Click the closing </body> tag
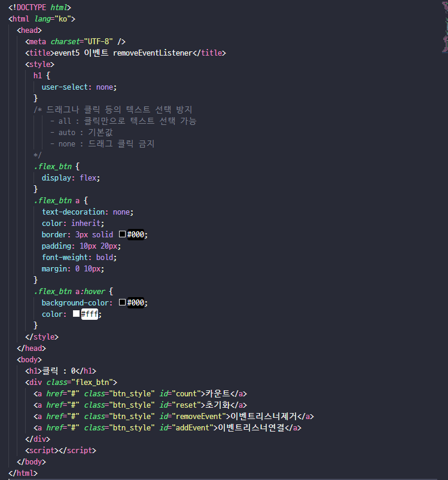The height and width of the screenshot is (480, 448). [x=32, y=461]
